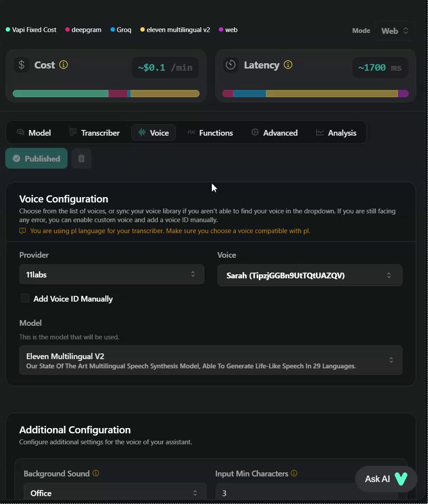
Task: Click the Background Sound info icon
Action: [x=96, y=473]
